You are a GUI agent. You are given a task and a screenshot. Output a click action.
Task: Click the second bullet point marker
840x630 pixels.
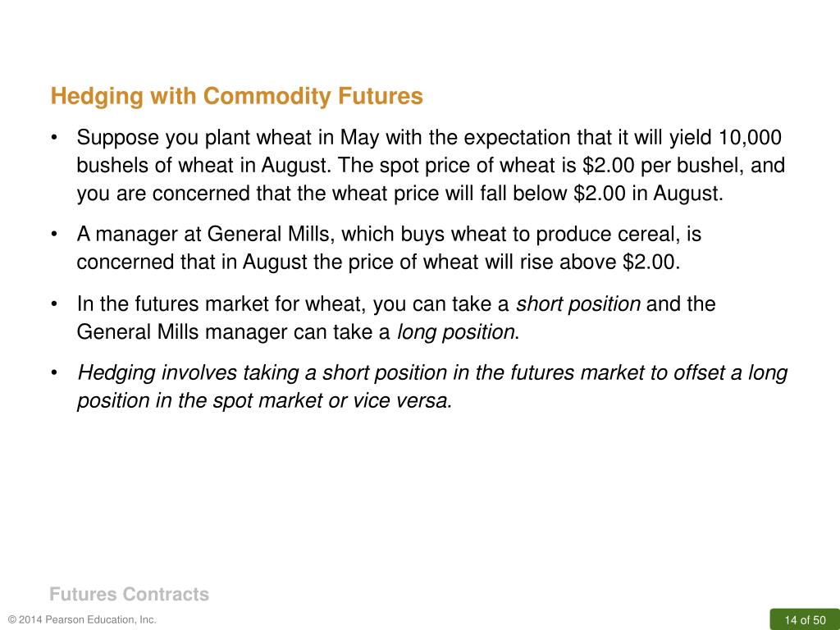point(53,234)
